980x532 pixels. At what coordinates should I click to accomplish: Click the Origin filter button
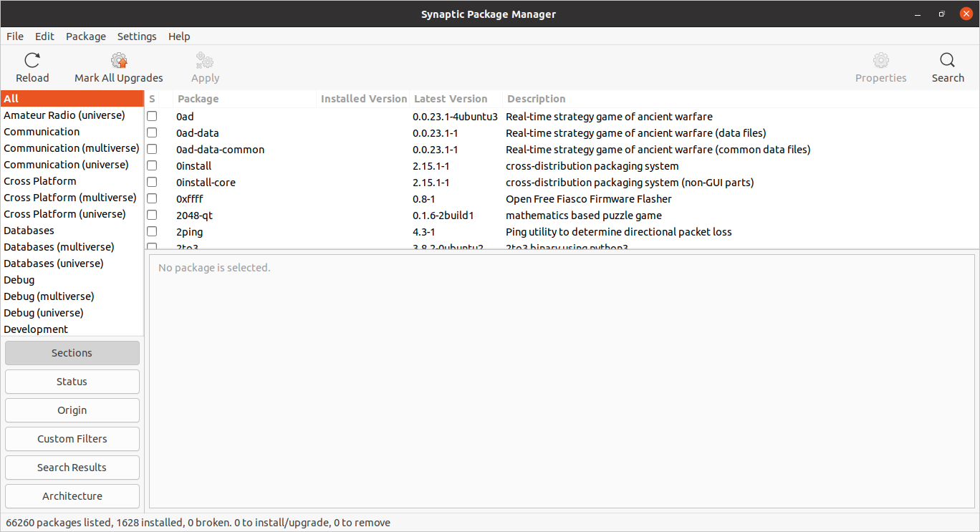(72, 410)
